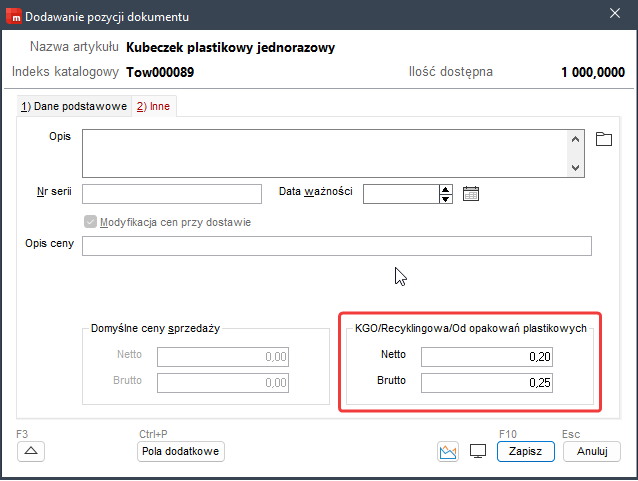Close the Dodawanie pozycji dokumentu dialog
Viewport: 638px width, 481px height.
[613, 14]
